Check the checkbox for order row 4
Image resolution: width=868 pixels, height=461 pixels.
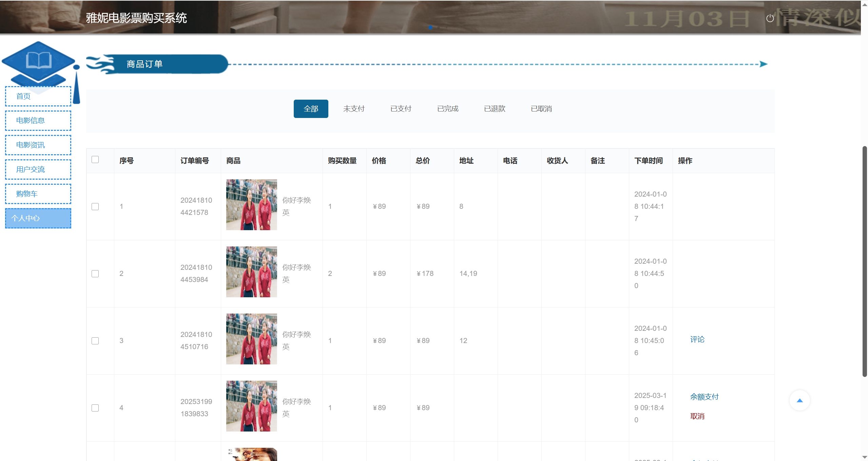95,408
